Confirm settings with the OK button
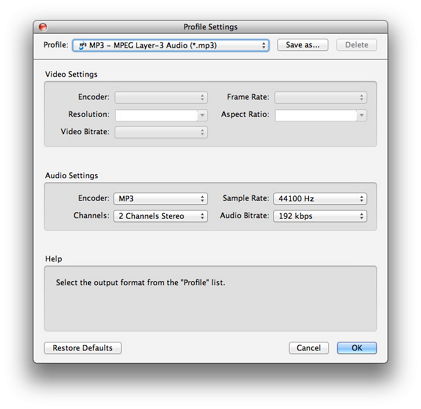This screenshot has width=421, height=409. [x=357, y=348]
